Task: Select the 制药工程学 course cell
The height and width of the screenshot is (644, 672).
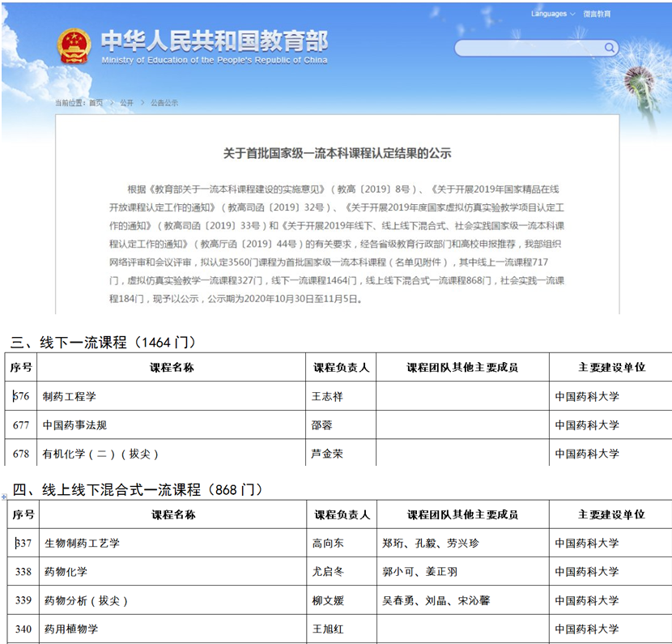Action: tap(69, 396)
